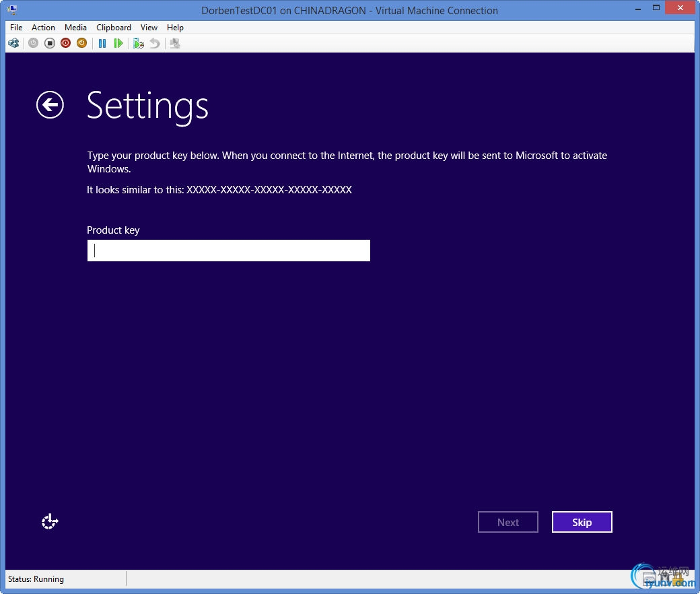Viewport: 700px width, 594px height.
Task: Click the sample key XXXXX-XXXXX text
Action: pyautogui.click(x=269, y=190)
